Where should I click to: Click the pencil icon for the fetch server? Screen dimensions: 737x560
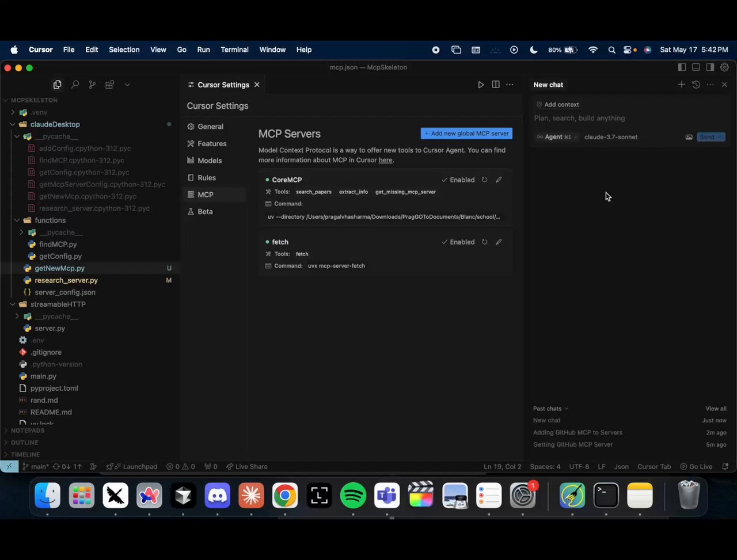tap(499, 242)
